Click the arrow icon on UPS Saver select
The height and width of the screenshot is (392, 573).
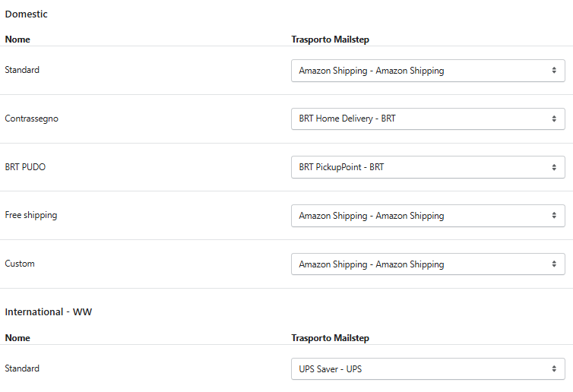click(x=554, y=369)
